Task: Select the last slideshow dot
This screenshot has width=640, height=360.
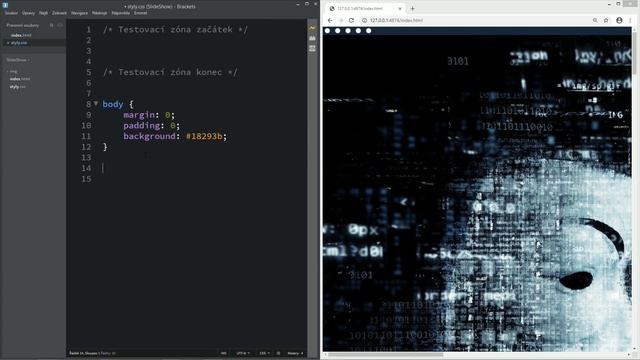Action: point(369,31)
